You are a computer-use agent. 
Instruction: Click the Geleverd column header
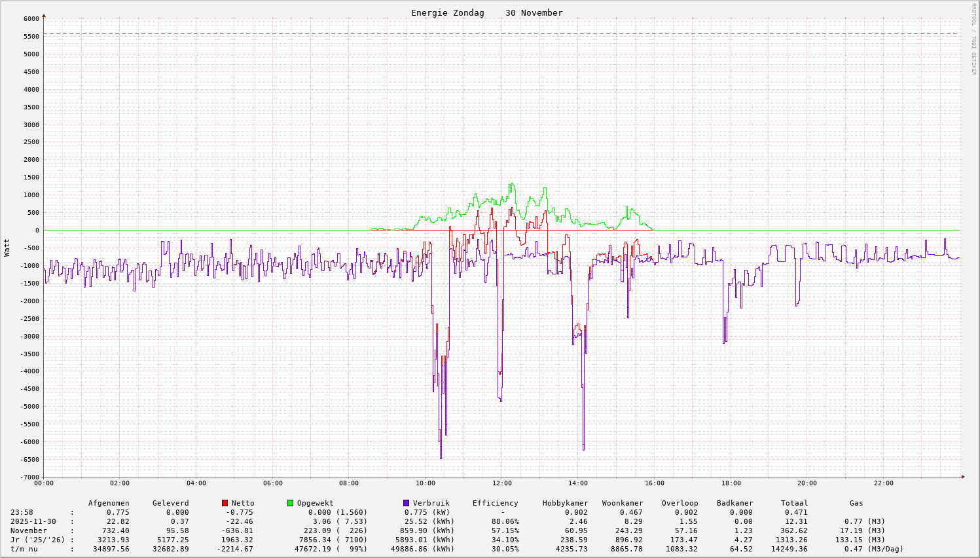(170, 503)
